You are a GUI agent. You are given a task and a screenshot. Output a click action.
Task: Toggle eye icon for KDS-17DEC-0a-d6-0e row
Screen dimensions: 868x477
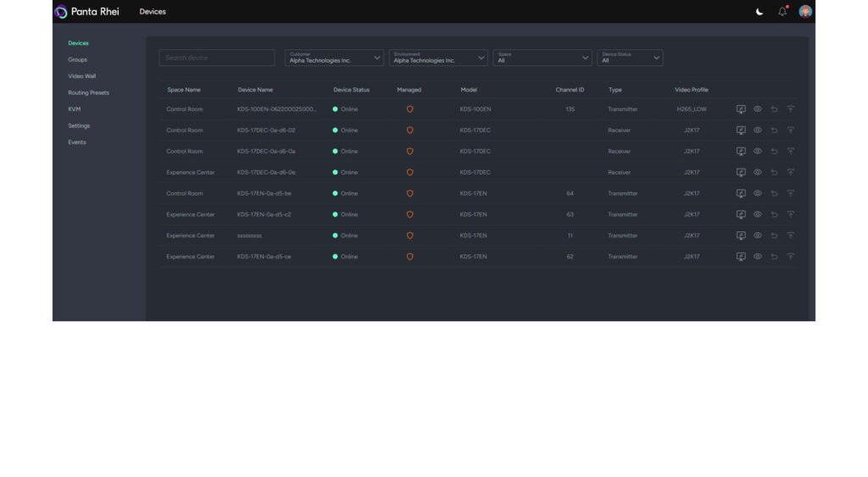point(758,173)
